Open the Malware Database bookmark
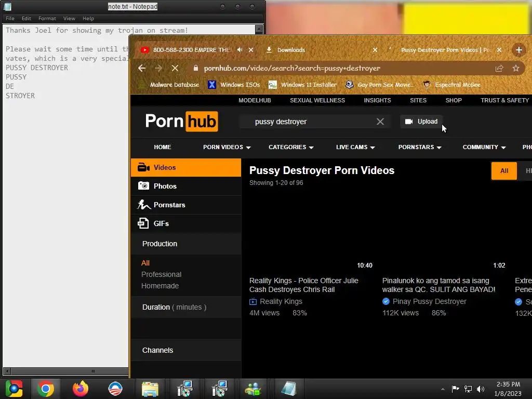 point(170,85)
